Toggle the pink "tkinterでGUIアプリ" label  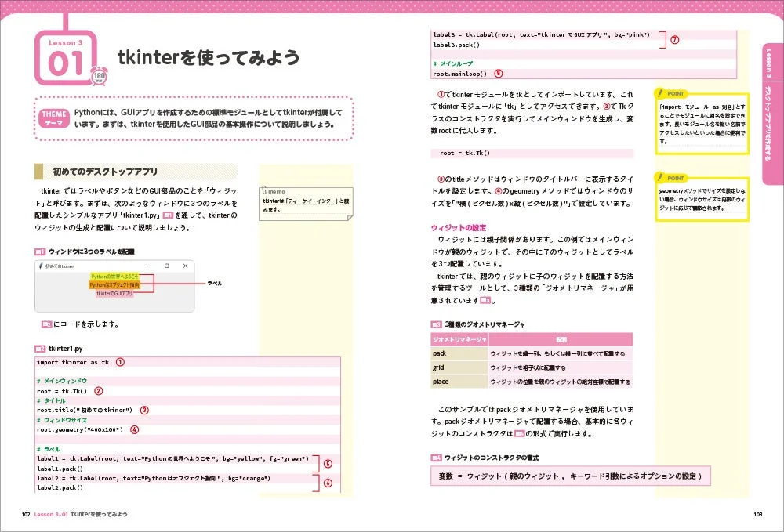[116, 293]
